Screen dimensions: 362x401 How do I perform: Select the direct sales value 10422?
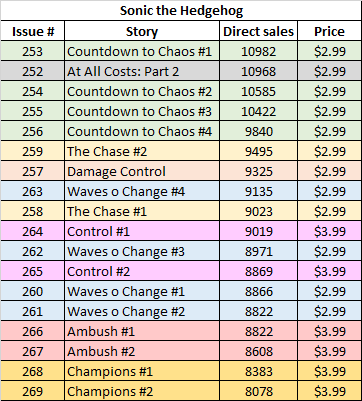click(258, 111)
